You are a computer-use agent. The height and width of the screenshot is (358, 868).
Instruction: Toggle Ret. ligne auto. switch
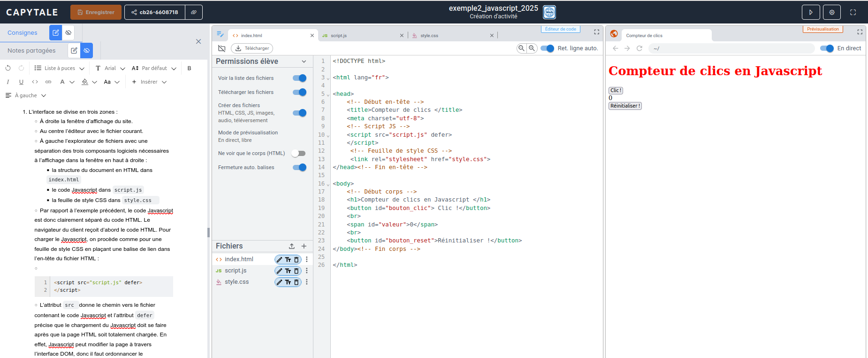point(547,48)
